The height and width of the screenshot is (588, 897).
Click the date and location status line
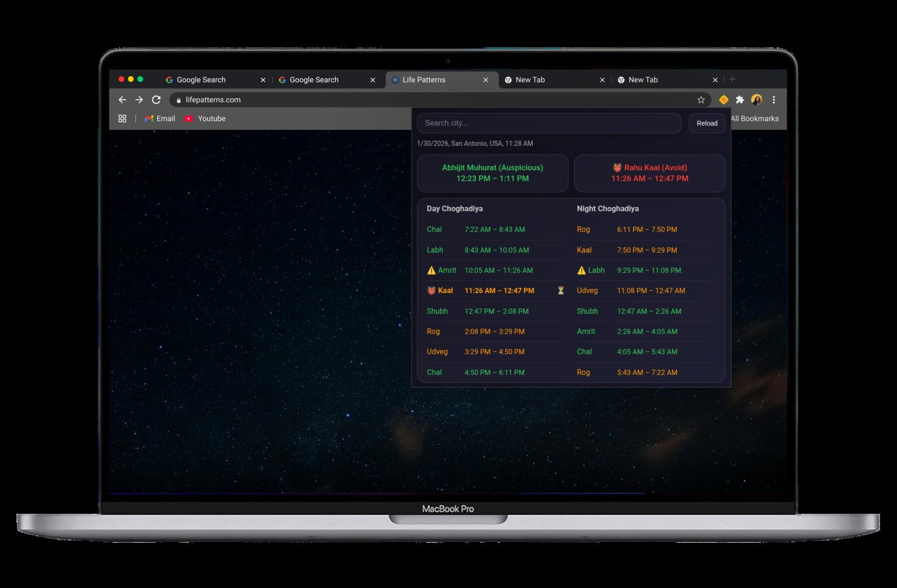click(475, 144)
